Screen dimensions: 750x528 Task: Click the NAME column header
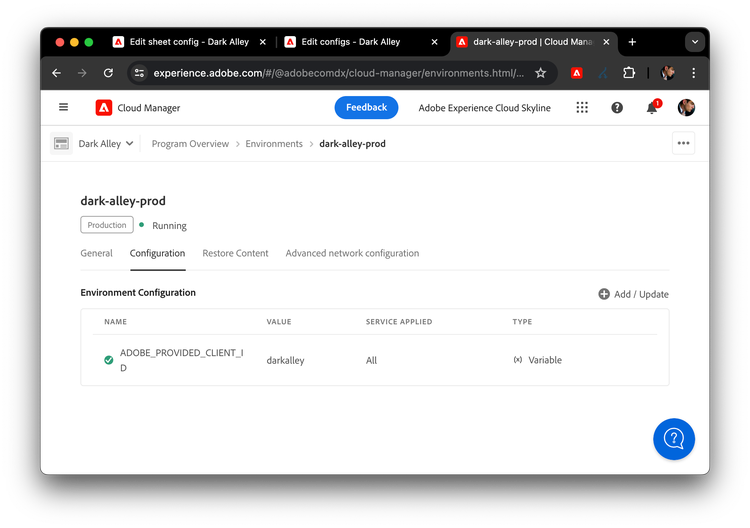pyautogui.click(x=115, y=321)
